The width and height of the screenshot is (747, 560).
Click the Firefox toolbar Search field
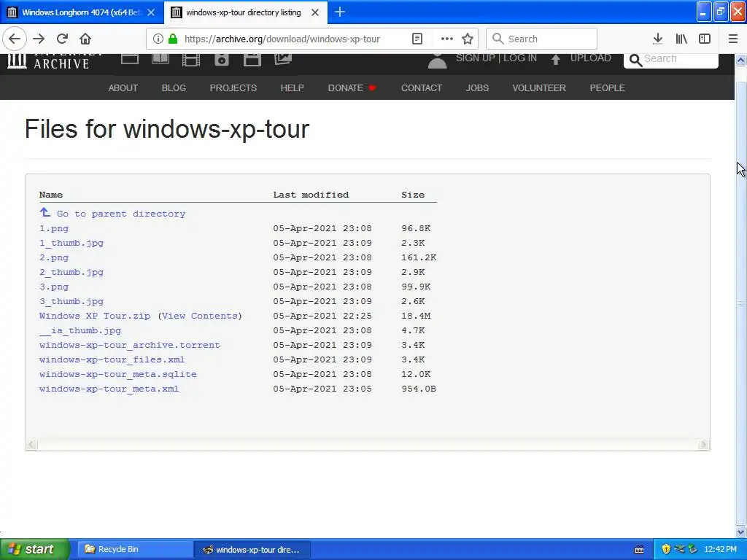tap(542, 39)
